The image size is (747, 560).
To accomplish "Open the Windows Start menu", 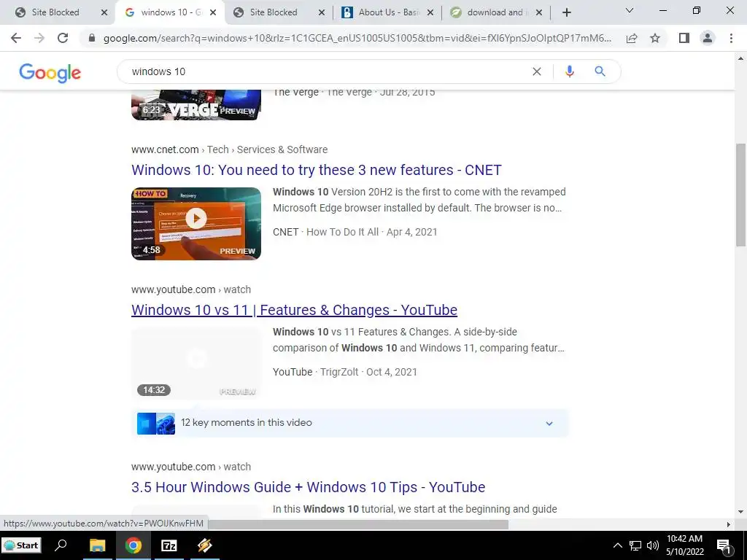I will click(21, 545).
